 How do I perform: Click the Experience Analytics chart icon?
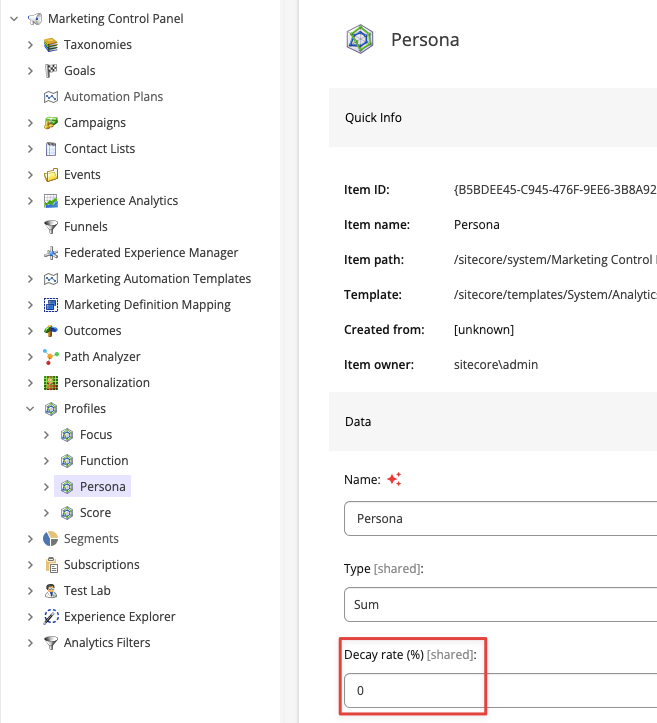pyautogui.click(x=51, y=201)
